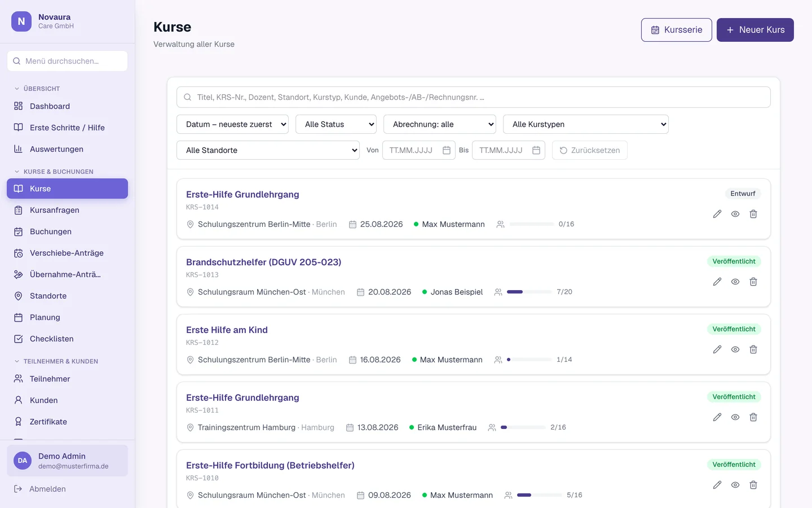Click the Brandschutzhelfer 7/20 occupancy progress bar
Screen dimensions: 812x508
point(529,292)
